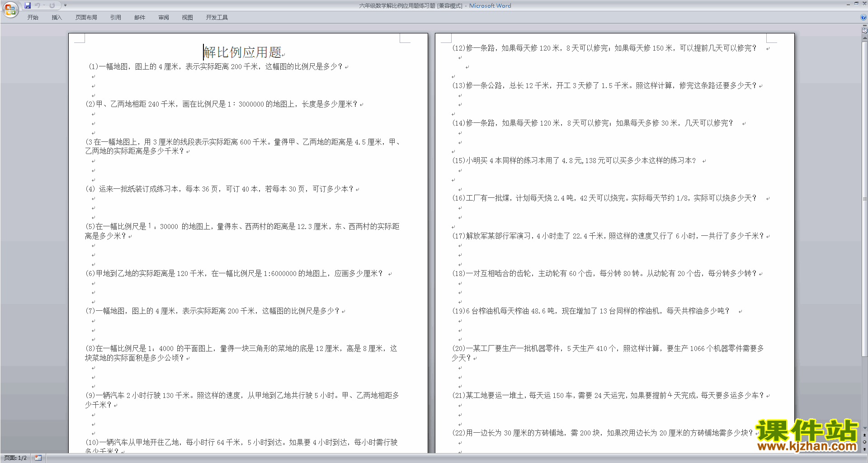Open the Office button menu
This screenshot has height=463, width=868.
click(x=10, y=9)
